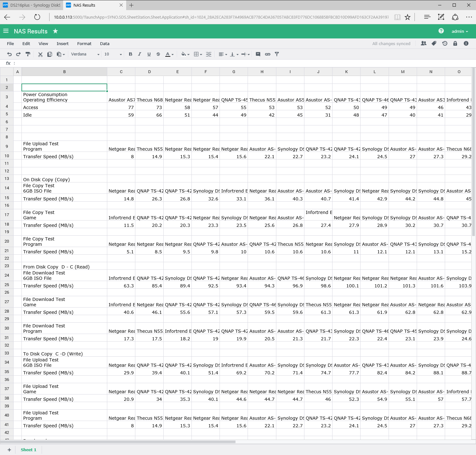Select the Access value 77 cell

tap(121, 107)
